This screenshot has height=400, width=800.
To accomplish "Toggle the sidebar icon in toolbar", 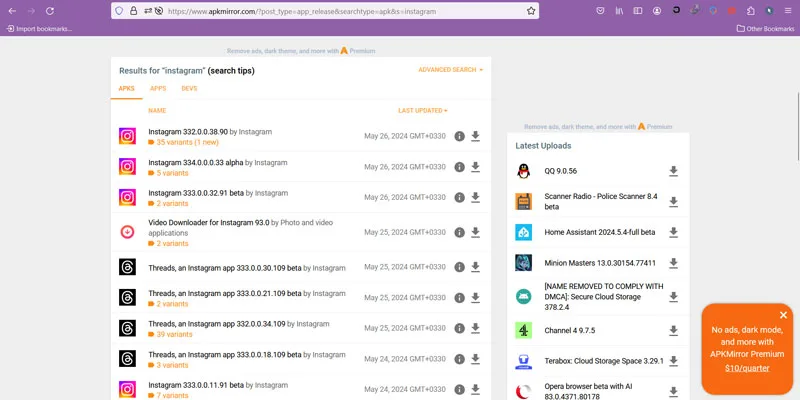I will click(x=638, y=11).
